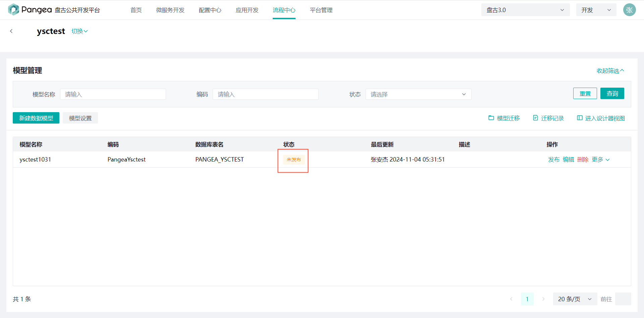Click 发布 for ysctest1031
This screenshot has height=318, width=644.
tap(554, 160)
